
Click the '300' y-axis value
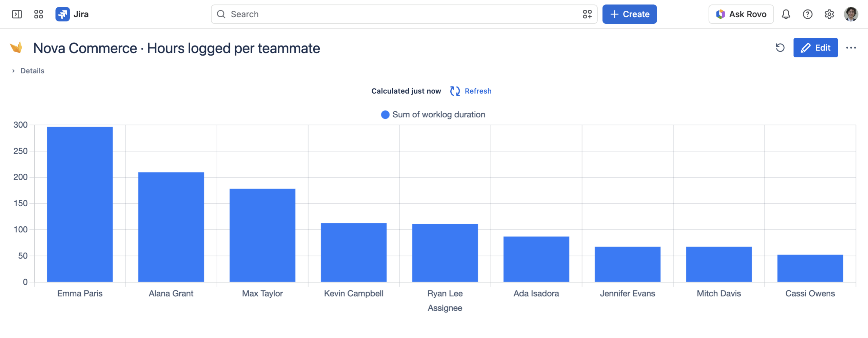click(x=21, y=125)
